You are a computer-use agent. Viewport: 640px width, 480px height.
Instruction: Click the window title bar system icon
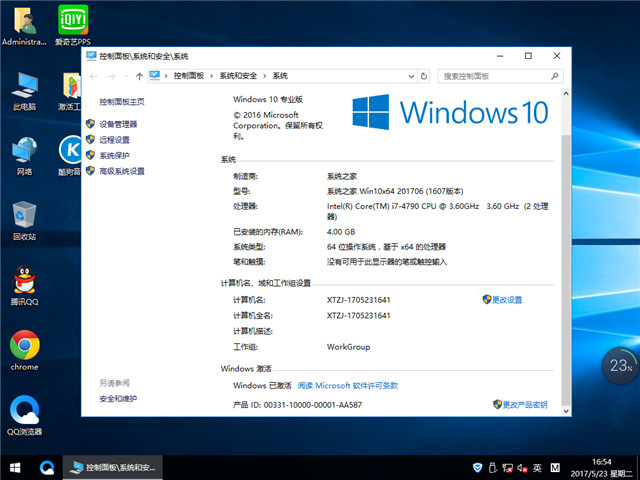[91, 56]
